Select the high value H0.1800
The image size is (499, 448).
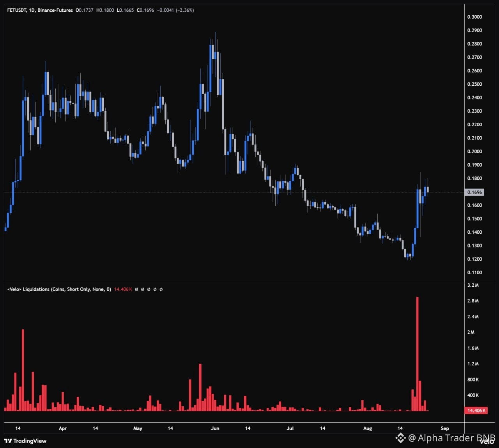[105, 10]
